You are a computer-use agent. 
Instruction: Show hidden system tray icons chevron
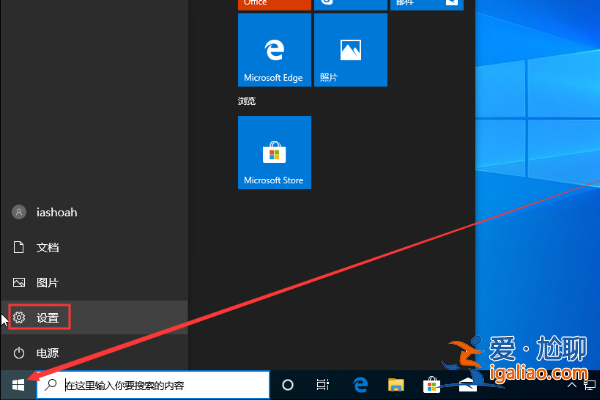(572, 385)
